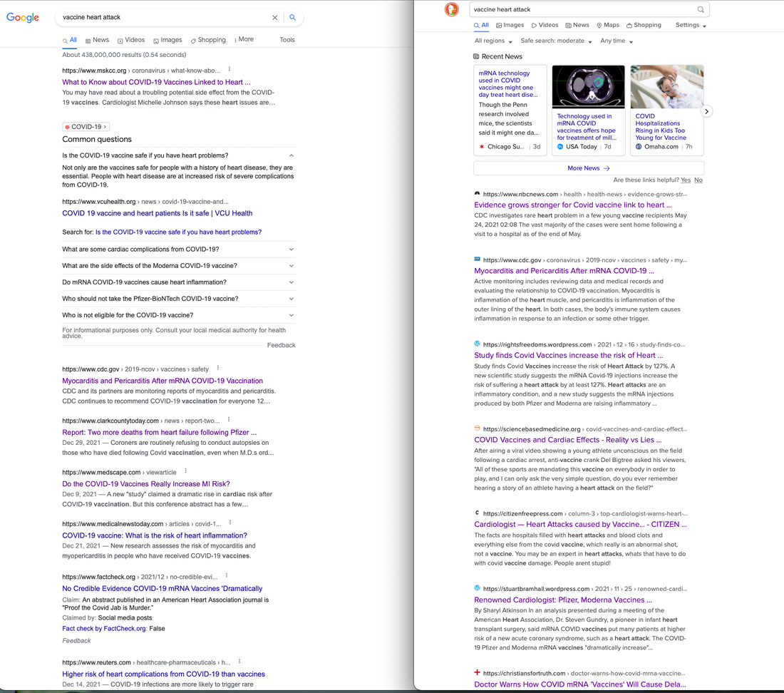The image size is (784, 693).
Task: Open the Any time filter dropdown
Action: tap(617, 41)
